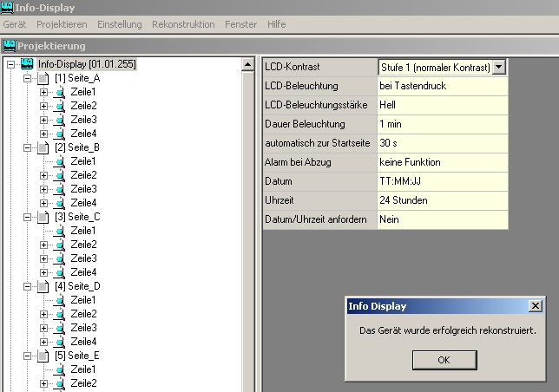Image resolution: width=559 pixels, height=392 pixels.
Task: Select the Seite_D tree item
Action: pos(77,286)
